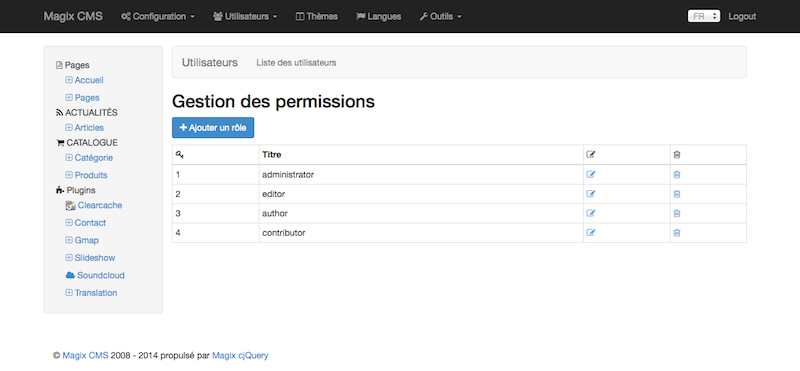Viewport: 800px width, 371px height.
Task: Edit the administrator role
Action: point(591,175)
